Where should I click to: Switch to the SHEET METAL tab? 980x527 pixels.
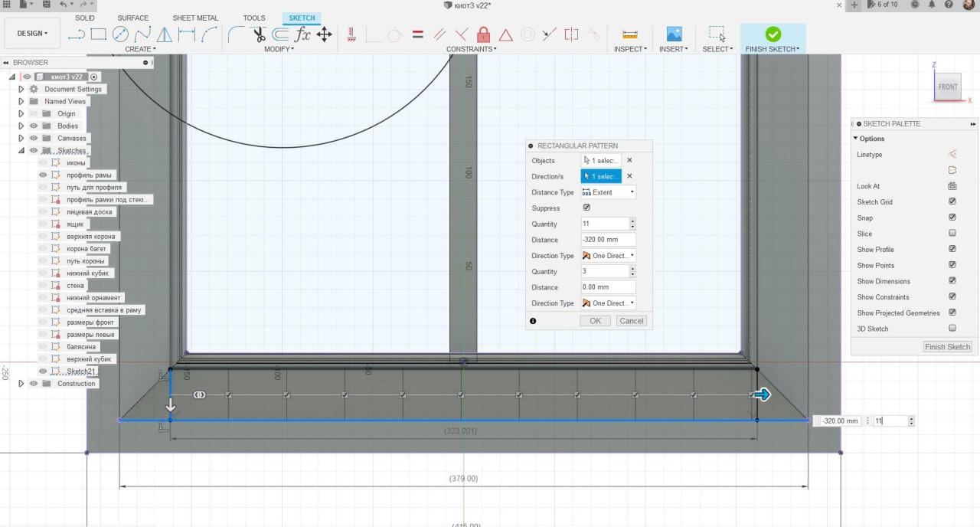tap(195, 18)
